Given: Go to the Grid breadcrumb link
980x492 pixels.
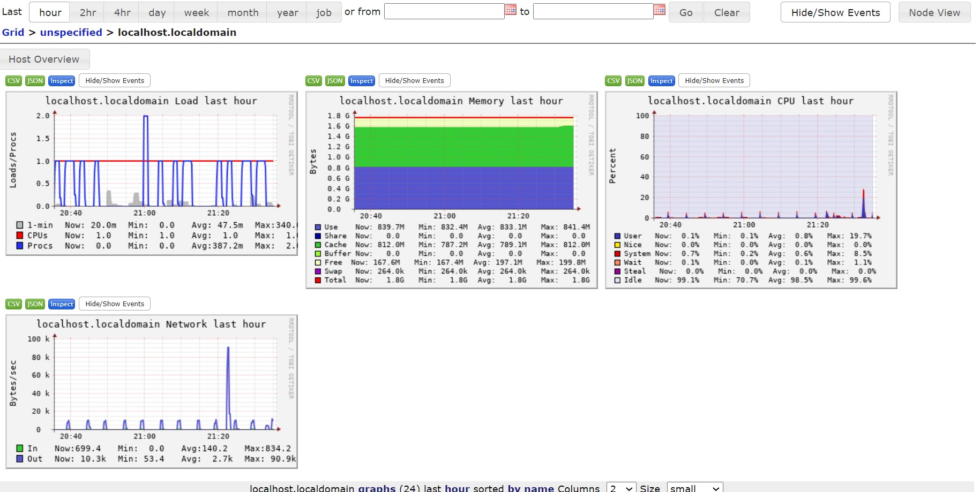Looking at the screenshot, I should tap(13, 32).
